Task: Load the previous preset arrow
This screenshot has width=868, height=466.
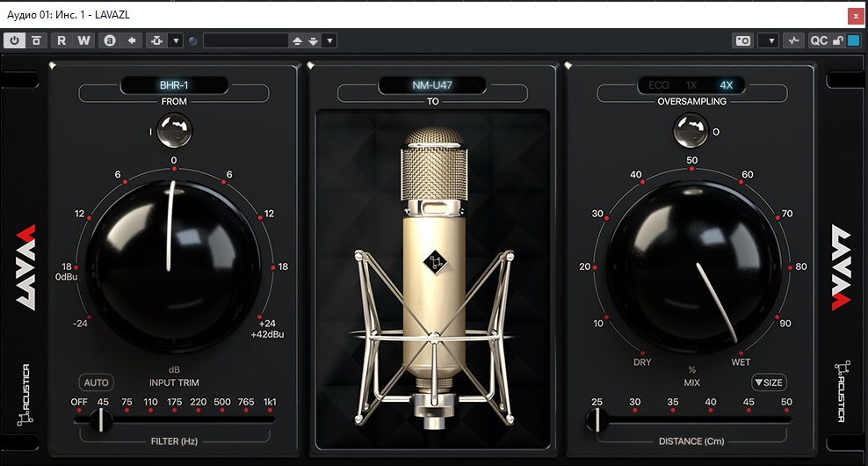Action: pyautogui.click(x=297, y=41)
